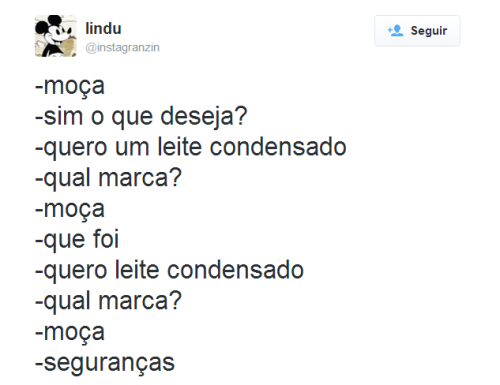Click the "-seguranças" final line
500x385 pixels.
click(105, 363)
